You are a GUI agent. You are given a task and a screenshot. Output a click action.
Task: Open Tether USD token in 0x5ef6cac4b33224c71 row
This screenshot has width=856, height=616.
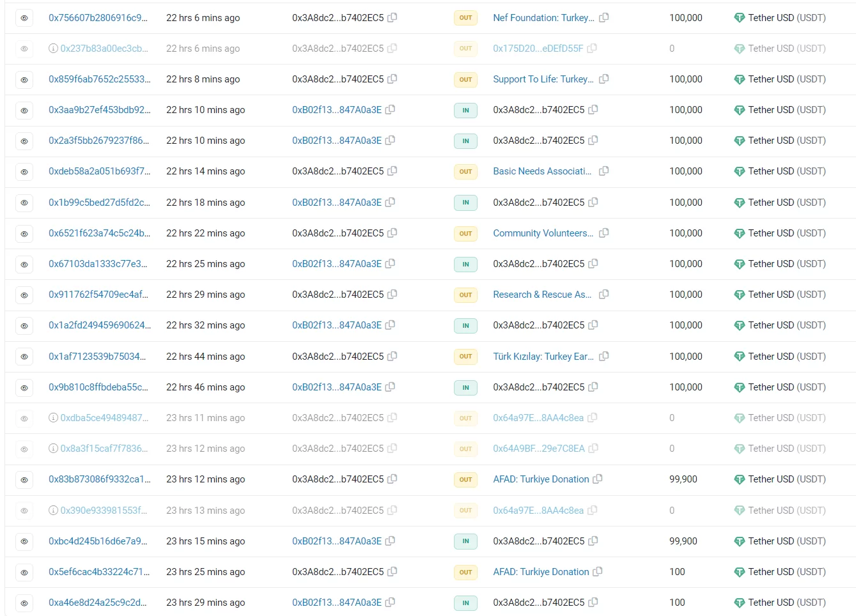pos(786,572)
